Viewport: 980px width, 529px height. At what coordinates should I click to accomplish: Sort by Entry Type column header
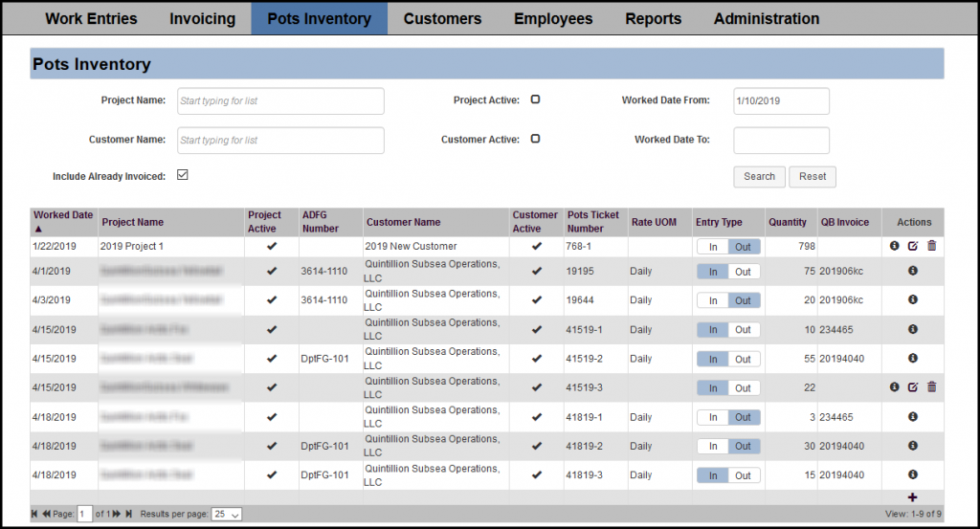coord(719,222)
